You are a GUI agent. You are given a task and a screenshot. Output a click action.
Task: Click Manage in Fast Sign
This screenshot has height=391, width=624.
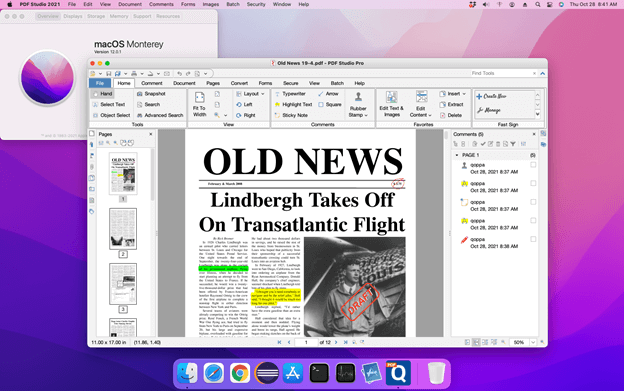[489, 111]
